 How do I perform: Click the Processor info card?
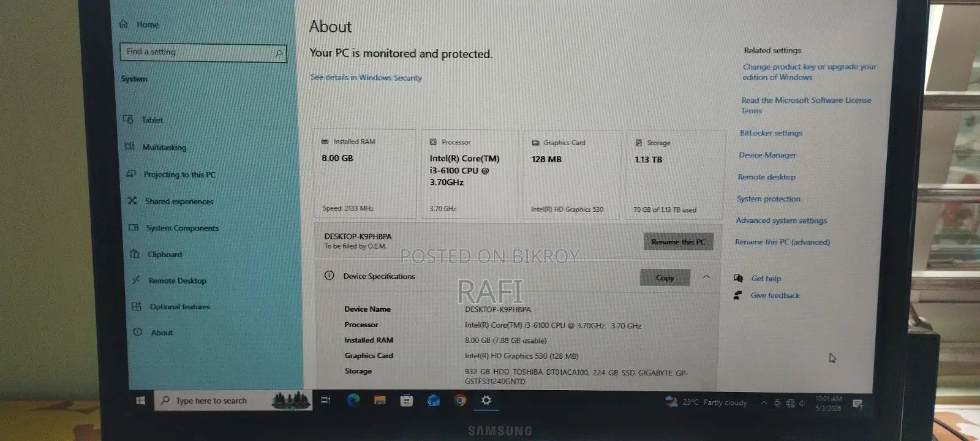pos(469,175)
